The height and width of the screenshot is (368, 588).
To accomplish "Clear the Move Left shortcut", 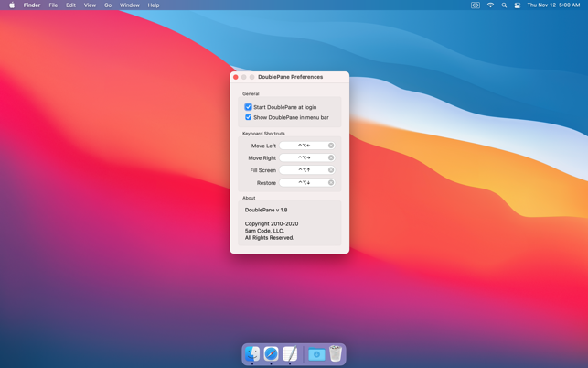I will pos(331,146).
